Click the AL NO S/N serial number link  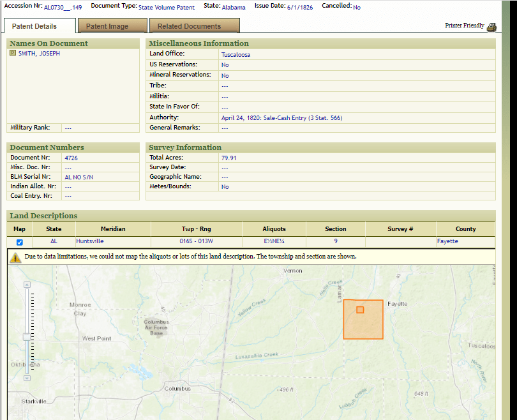click(x=79, y=177)
